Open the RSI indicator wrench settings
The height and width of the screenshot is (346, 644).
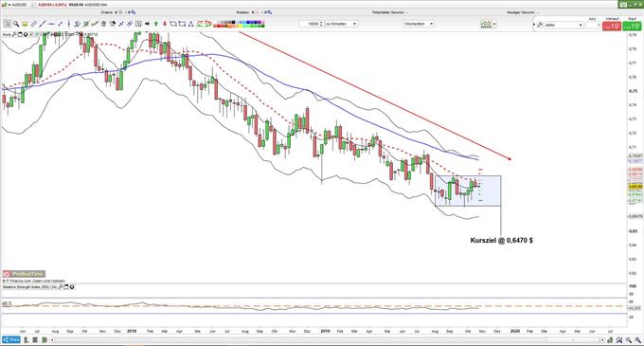[60, 287]
